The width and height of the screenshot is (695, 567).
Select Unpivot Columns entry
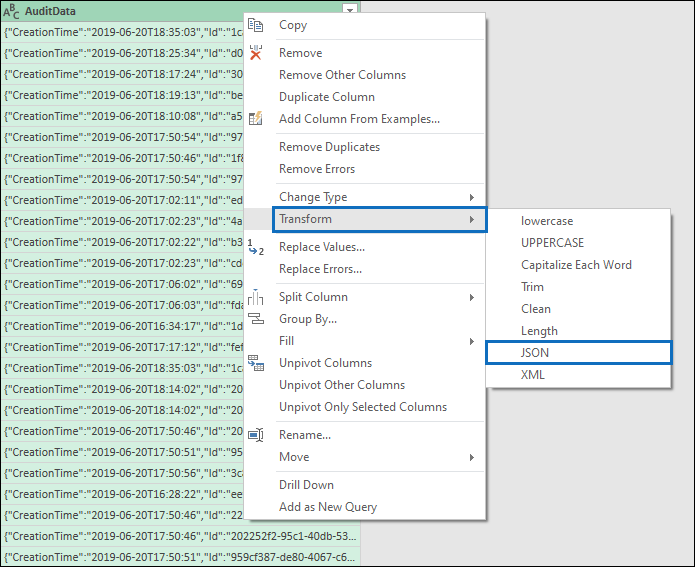pos(364,363)
